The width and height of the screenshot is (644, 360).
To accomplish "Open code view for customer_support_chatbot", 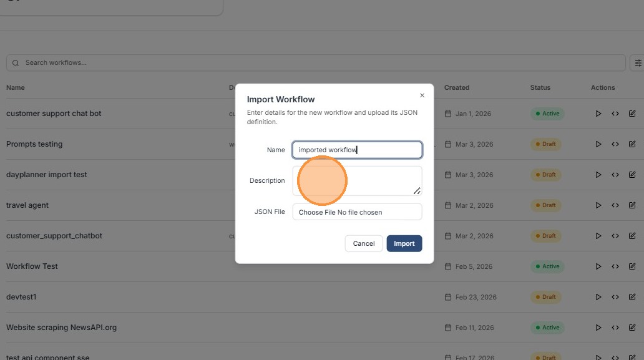I will click(x=615, y=236).
